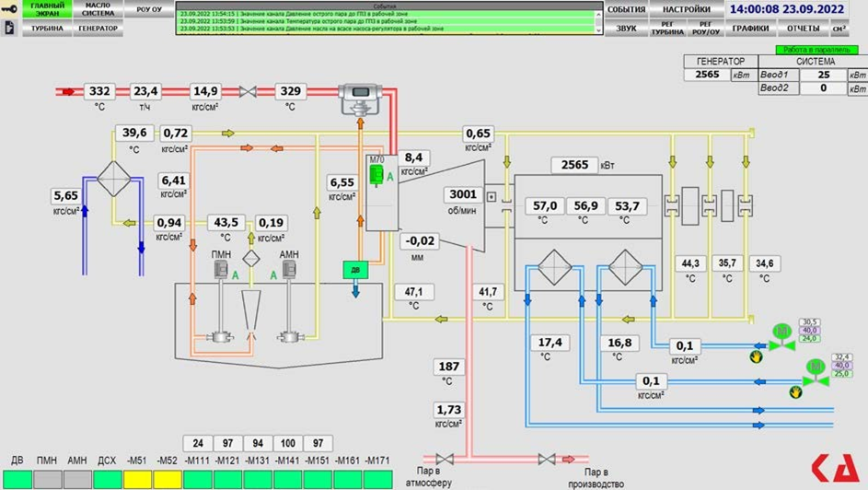Click the gray ПМН status indicator
This screenshot has width=868, height=490.
click(47, 480)
